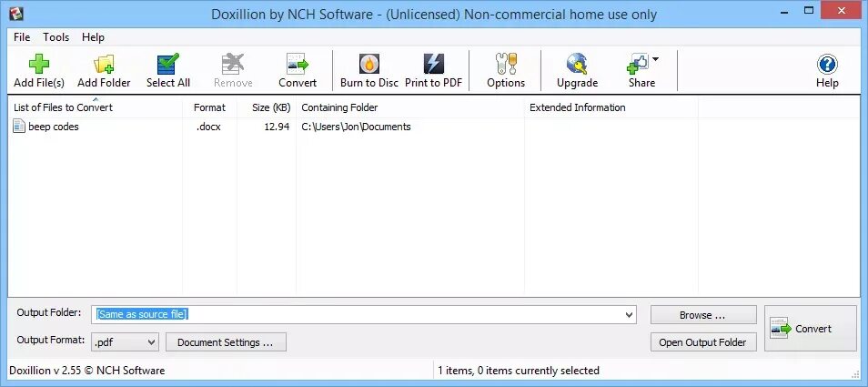Click the Select All toolbar icon
This screenshot has height=387, width=868.
point(167,70)
